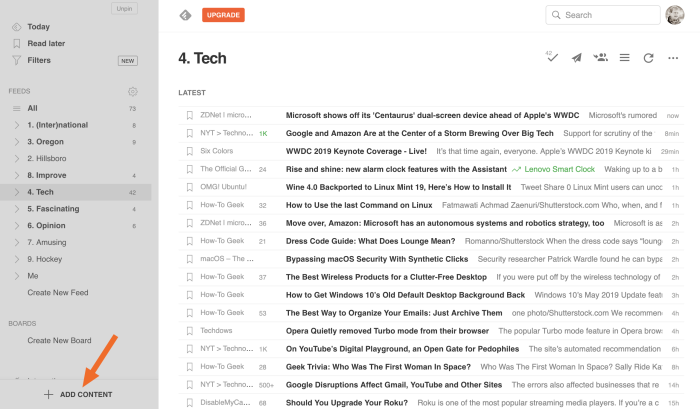
Task: Bookmark the Opera Turbo mode article
Action: pos(190,331)
